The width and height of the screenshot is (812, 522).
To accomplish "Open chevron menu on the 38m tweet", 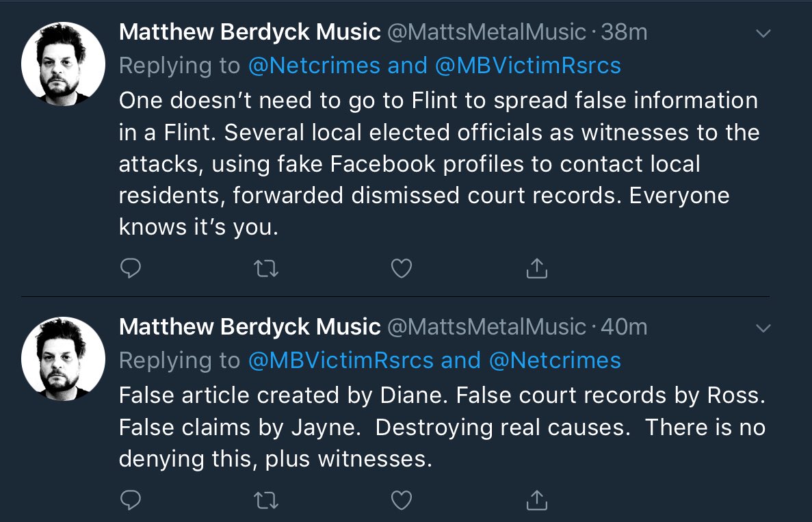I will 763,34.
